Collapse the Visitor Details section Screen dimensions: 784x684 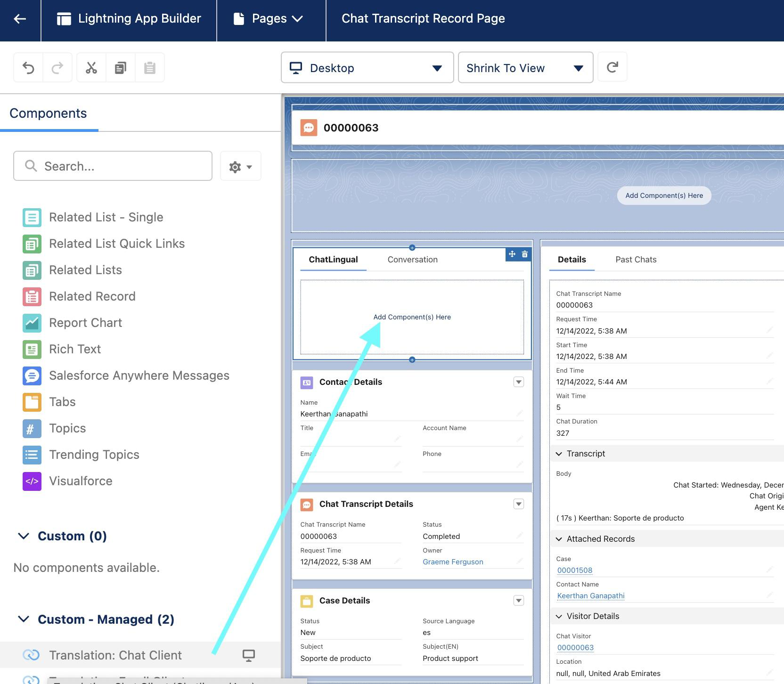pyautogui.click(x=559, y=616)
